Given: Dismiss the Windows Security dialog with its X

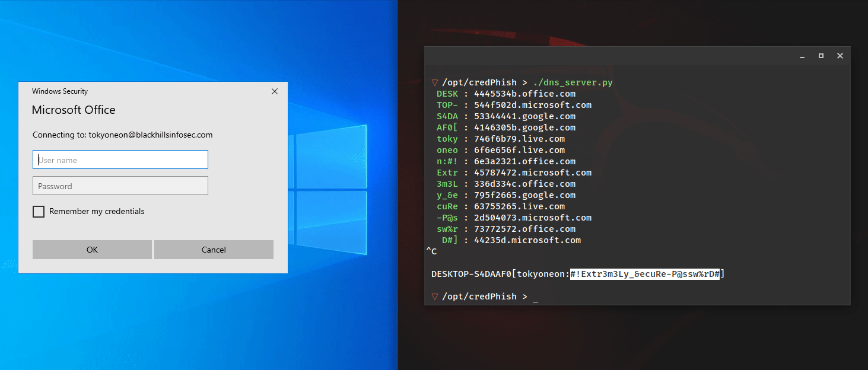Looking at the screenshot, I should click(x=274, y=91).
